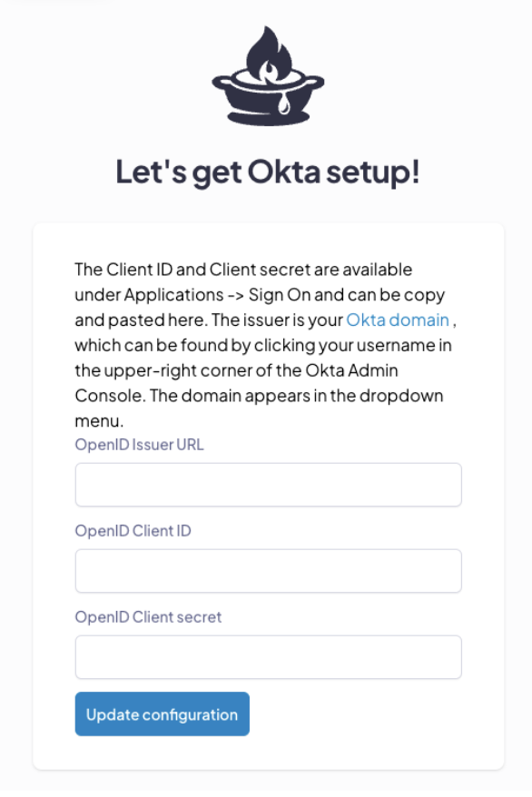The image size is (532, 797).
Task: Click the "Let's get Okta setup!" heading
Action: (268, 172)
